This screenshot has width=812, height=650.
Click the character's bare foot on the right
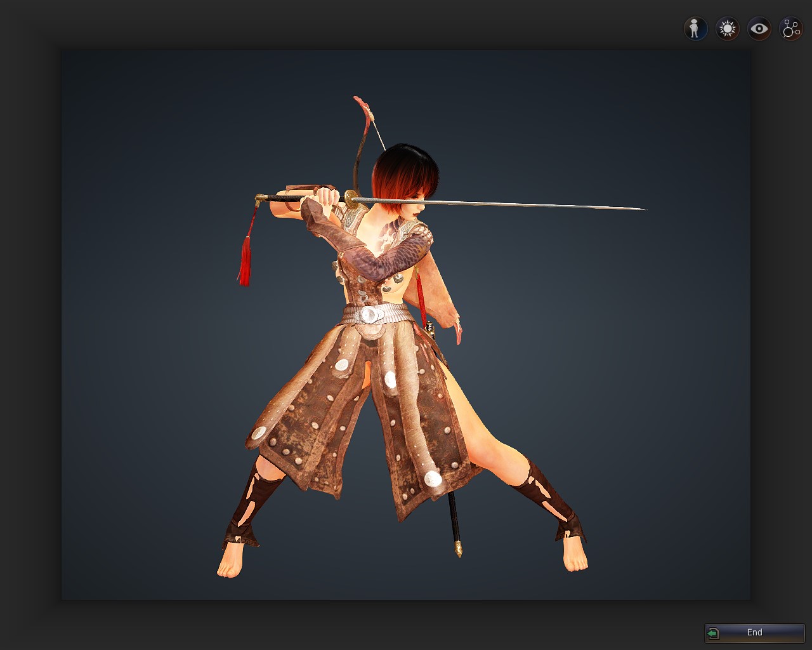tap(575, 555)
